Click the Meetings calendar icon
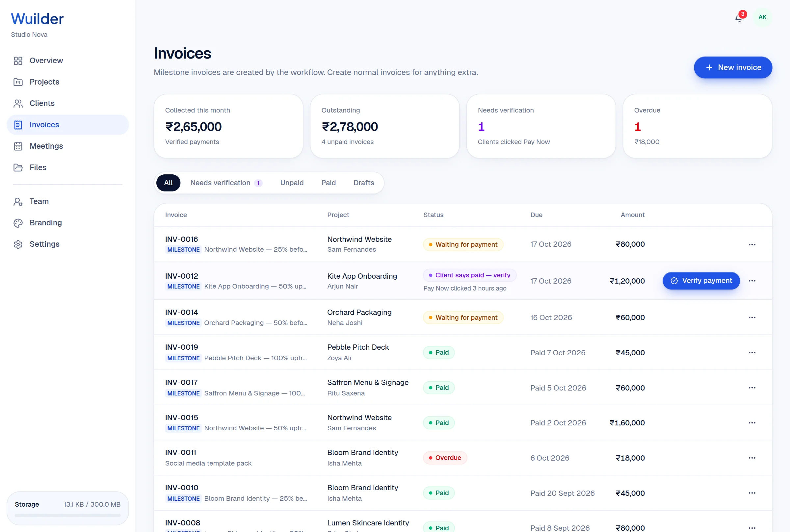 point(18,146)
